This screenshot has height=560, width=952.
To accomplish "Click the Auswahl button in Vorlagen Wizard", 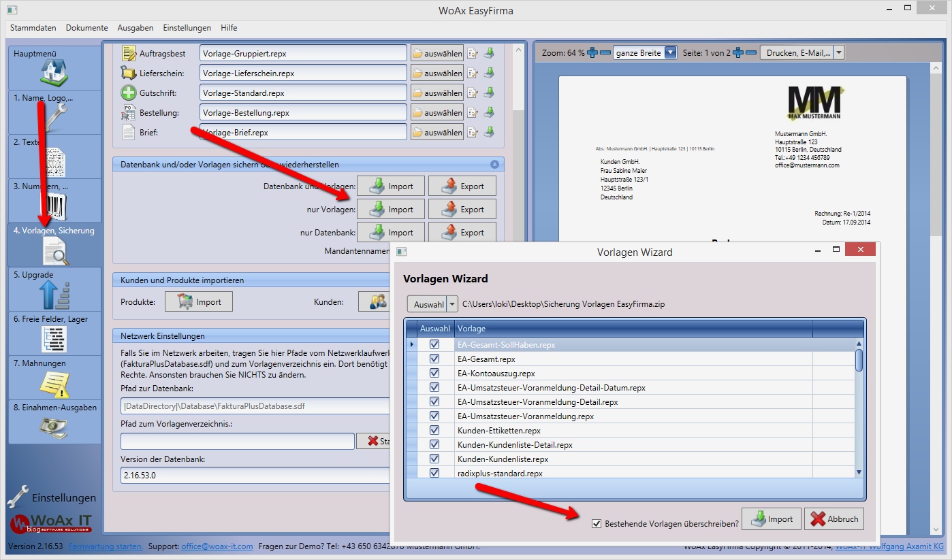I will pyautogui.click(x=427, y=304).
